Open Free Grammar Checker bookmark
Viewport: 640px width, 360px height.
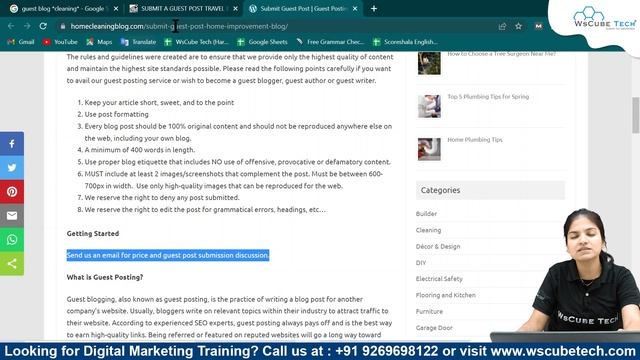(x=330, y=42)
